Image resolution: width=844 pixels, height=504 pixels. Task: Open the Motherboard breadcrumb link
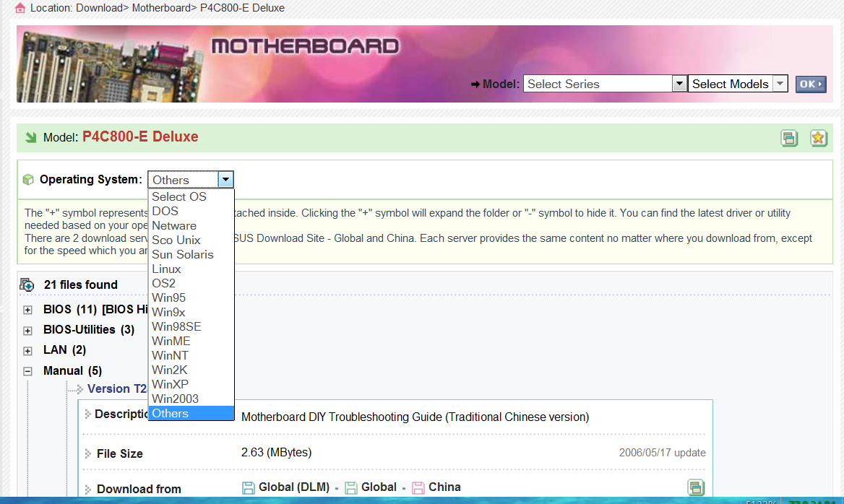pyautogui.click(x=161, y=8)
